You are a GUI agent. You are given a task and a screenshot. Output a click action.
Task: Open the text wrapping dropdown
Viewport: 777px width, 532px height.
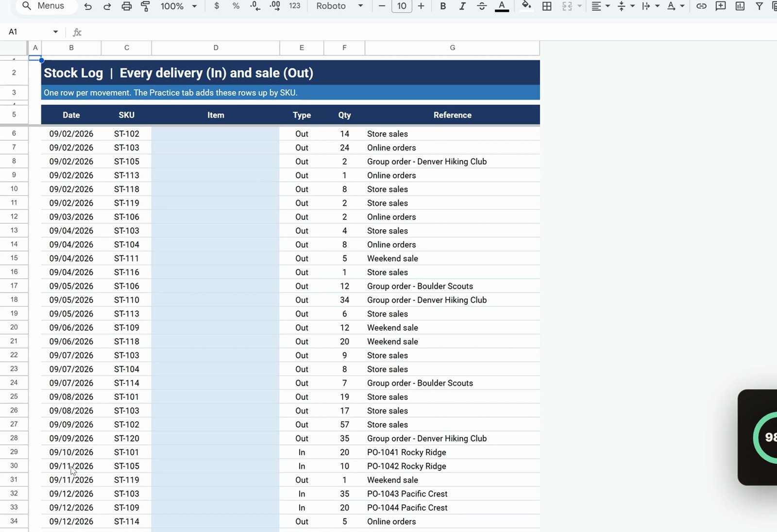point(650,6)
